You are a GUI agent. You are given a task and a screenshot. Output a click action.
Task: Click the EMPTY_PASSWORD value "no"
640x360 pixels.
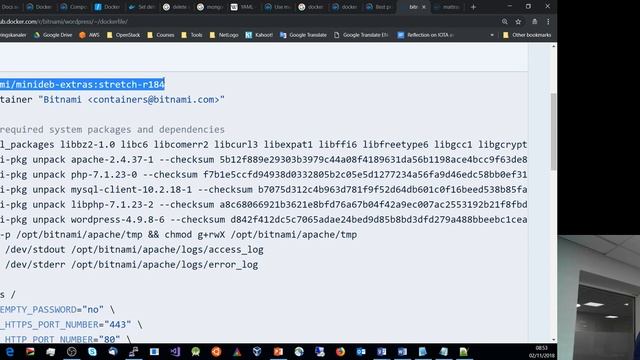[93, 310]
